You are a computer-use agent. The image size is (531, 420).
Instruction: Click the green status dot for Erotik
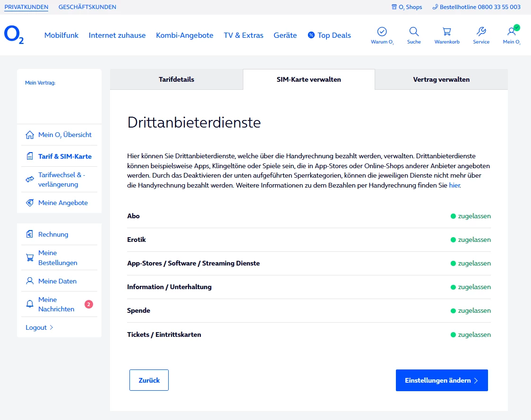[x=453, y=240]
